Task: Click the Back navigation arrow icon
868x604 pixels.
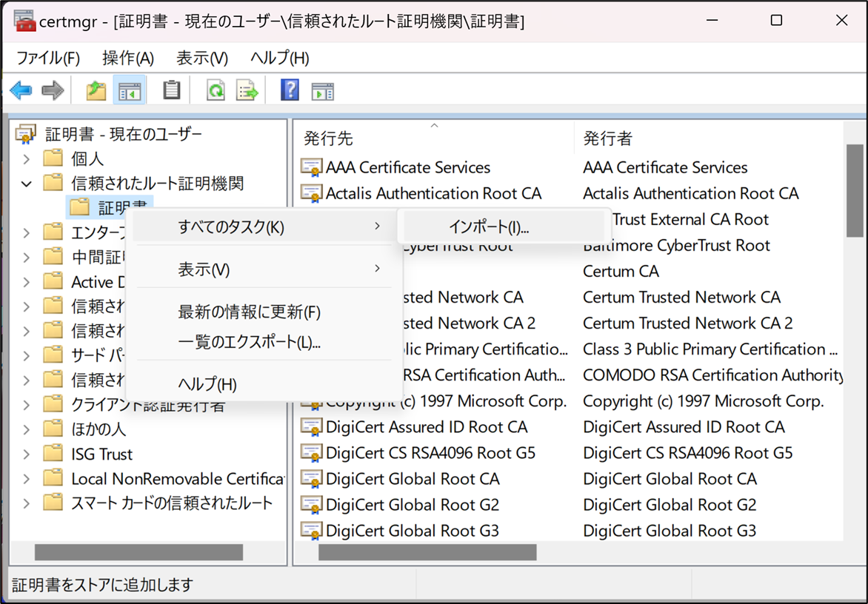Action: tap(21, 90)
